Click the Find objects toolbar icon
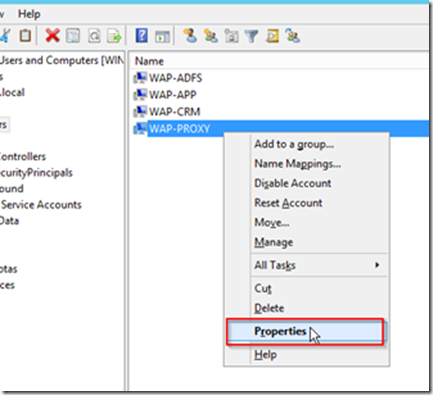Viewport: 433px width, 395px height. (272, 36)
